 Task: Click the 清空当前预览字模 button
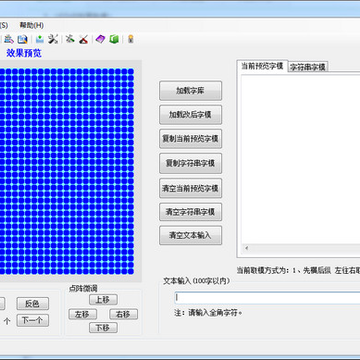tap(190, 188)
